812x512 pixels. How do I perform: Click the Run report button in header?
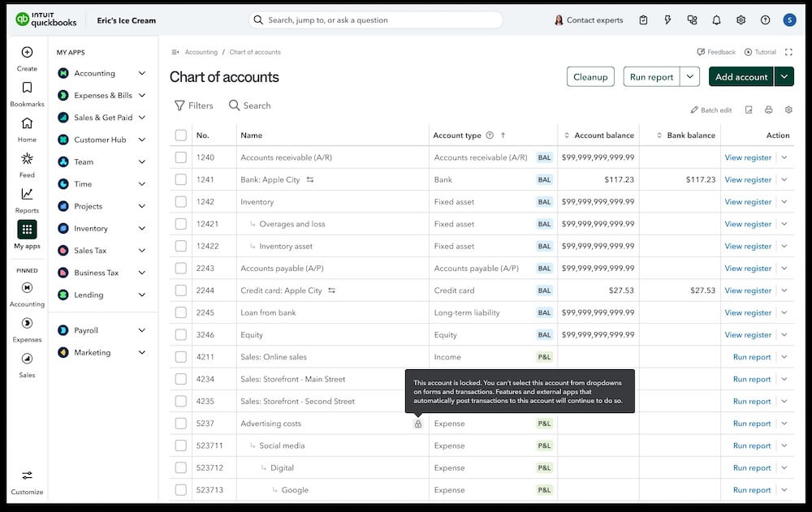point(651,76)
